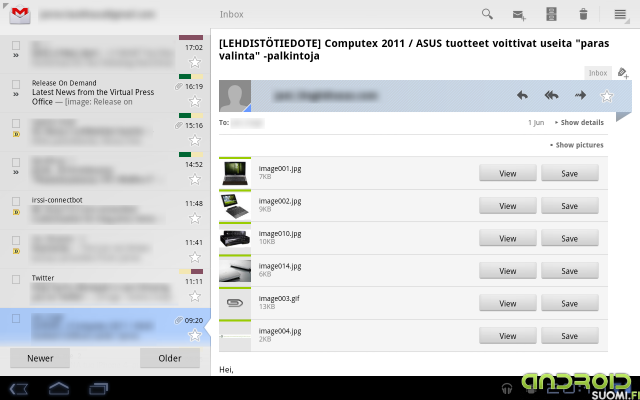Tap the dark red label color on the 17:02 email
640x400 pixels.
pyautogui.click(x=191, y=38)
